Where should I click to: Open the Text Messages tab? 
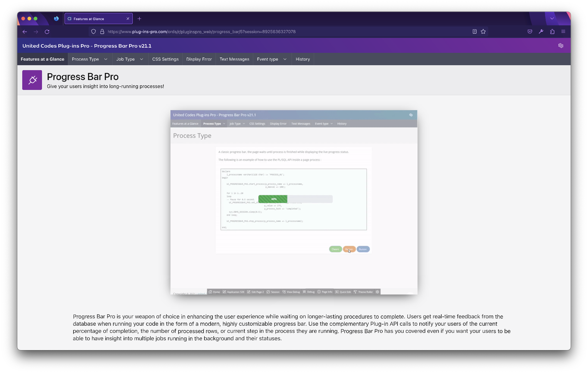234,59
